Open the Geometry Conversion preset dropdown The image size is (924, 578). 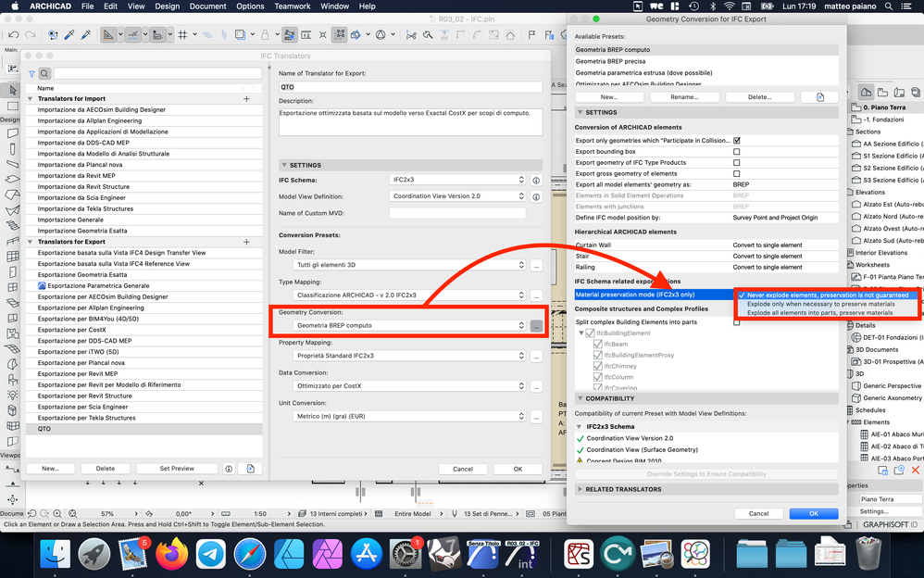(409, 325)
